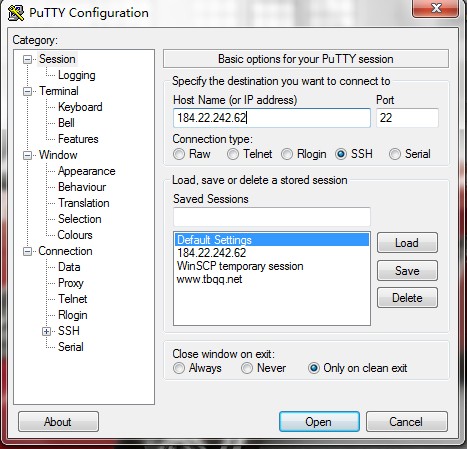This screenshot has width=467, height=449.
Task: Open the Features settings category
Action: (78, 139)
